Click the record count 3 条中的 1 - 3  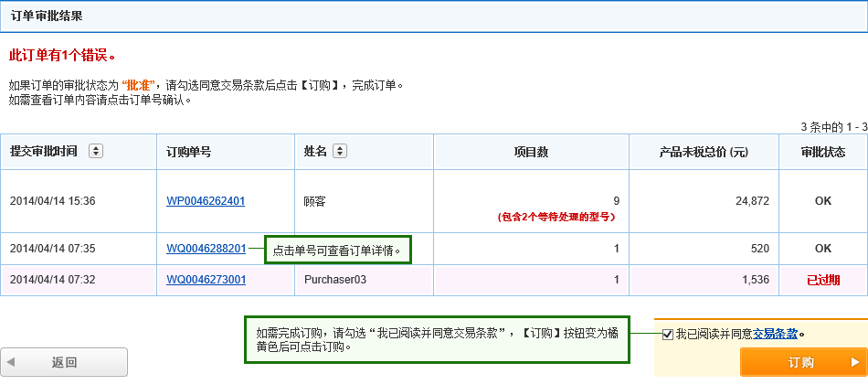tap(833, 127)
